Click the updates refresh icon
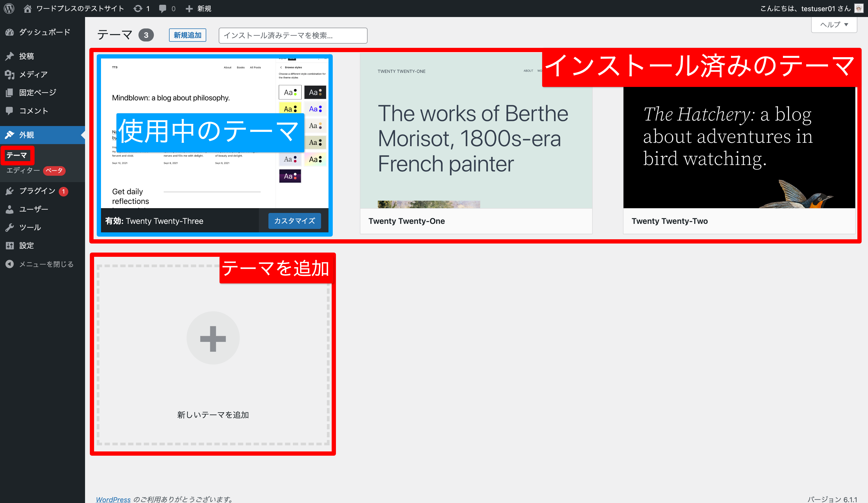The height and width of the screenshot is (503, 868). click(138, 8)
